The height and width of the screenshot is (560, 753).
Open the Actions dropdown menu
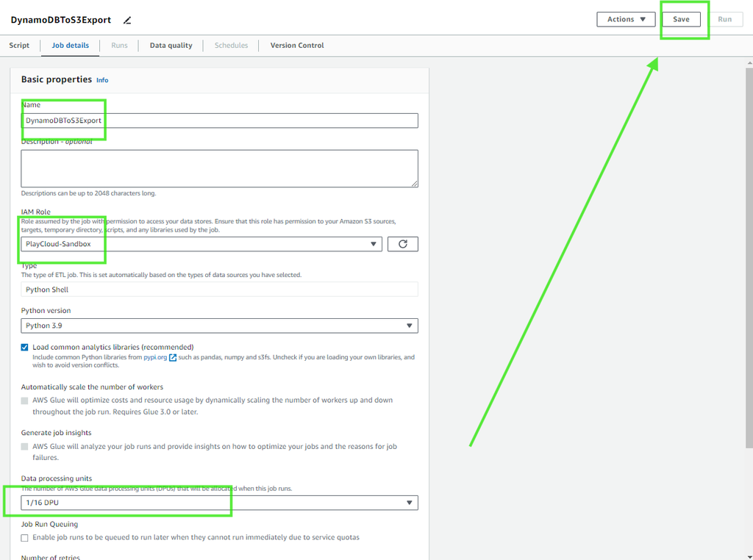[x=625, y=20]
